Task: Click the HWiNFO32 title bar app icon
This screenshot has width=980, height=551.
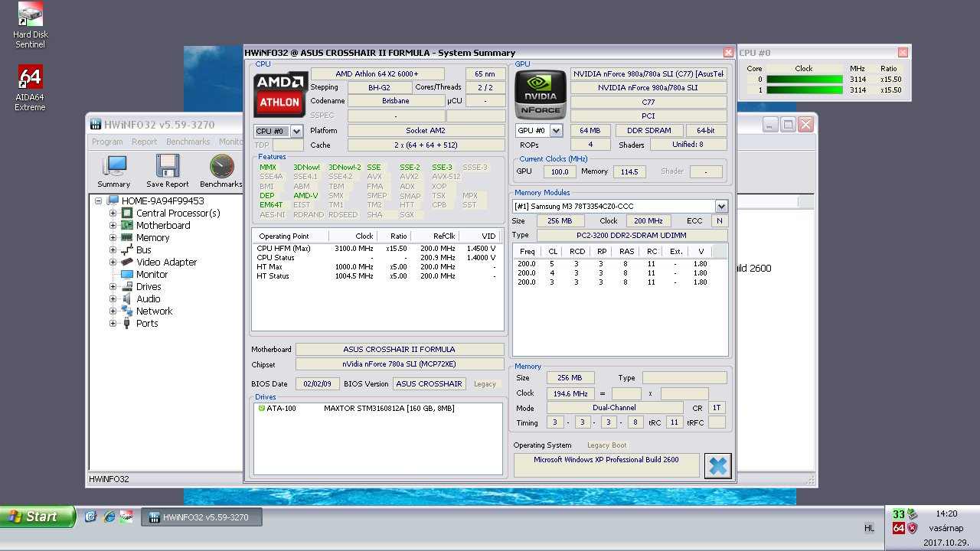Action: point(96,124)
